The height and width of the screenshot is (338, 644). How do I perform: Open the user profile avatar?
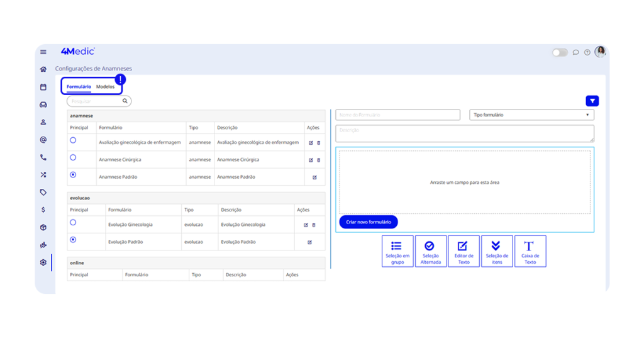coord(600,52)
